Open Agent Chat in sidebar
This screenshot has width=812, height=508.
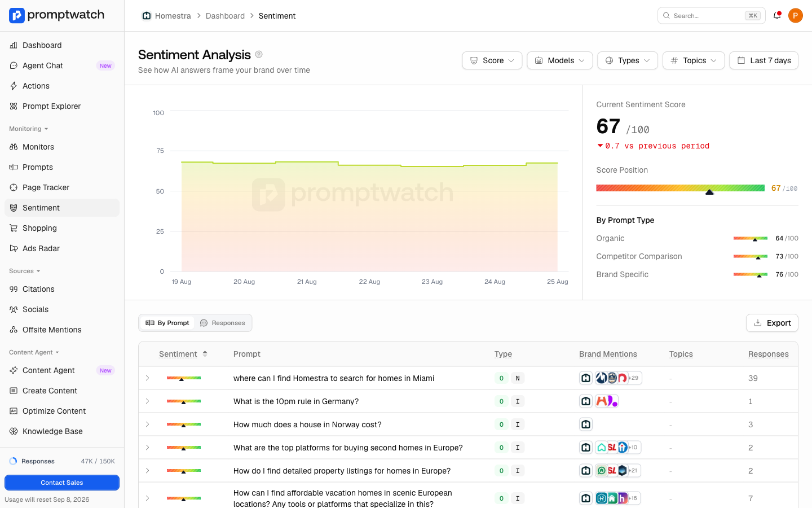[62, 65]
